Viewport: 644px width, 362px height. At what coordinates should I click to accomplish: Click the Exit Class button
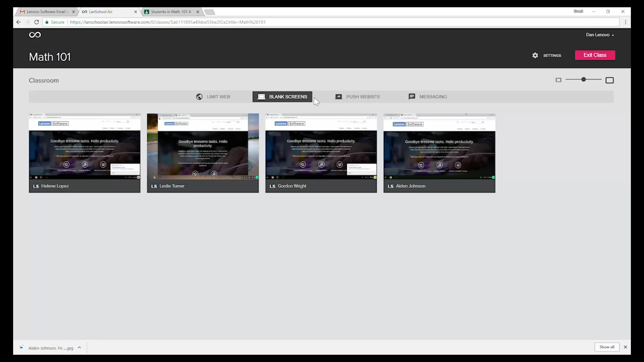tap(595, 55)
